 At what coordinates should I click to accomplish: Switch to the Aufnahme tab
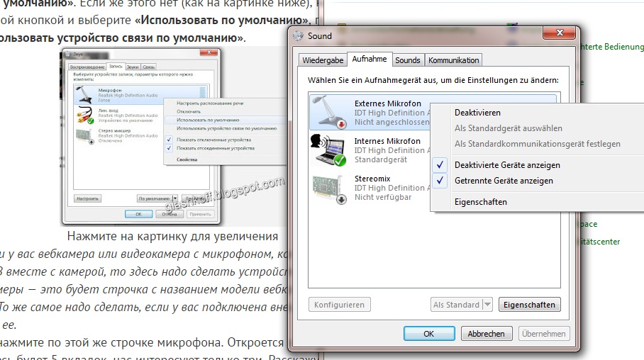[370, 59]
